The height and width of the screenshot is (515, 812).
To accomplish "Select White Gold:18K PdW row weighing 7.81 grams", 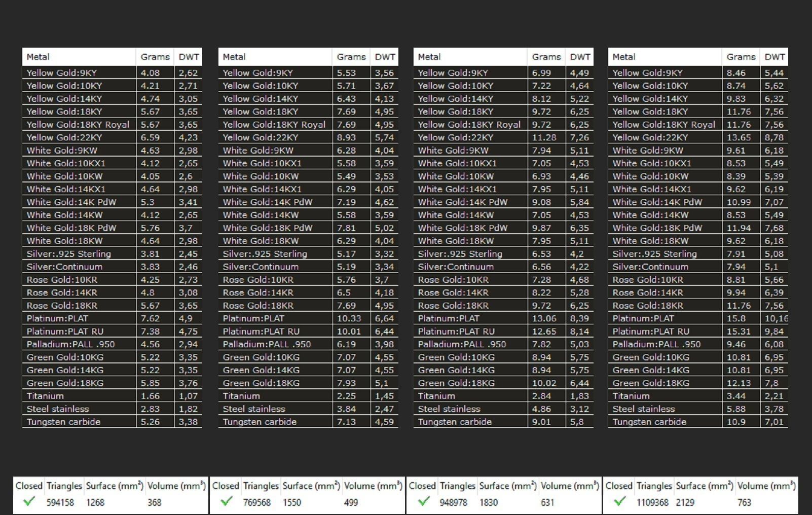I will point(308,228).
